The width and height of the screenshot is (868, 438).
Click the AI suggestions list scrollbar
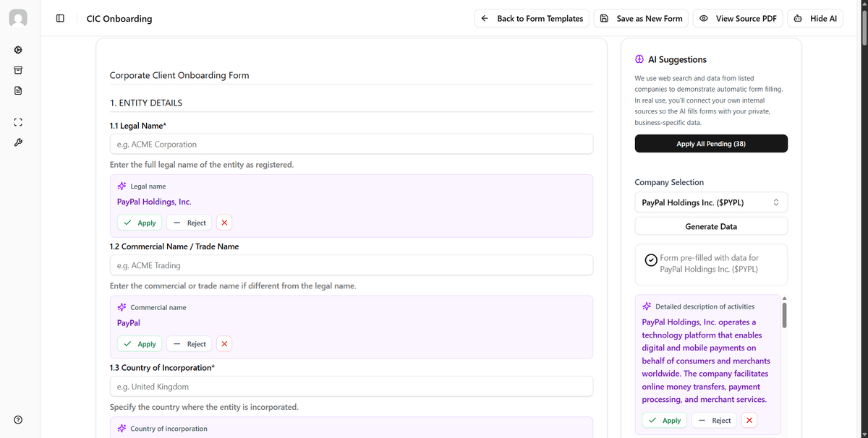click(784, 314)
